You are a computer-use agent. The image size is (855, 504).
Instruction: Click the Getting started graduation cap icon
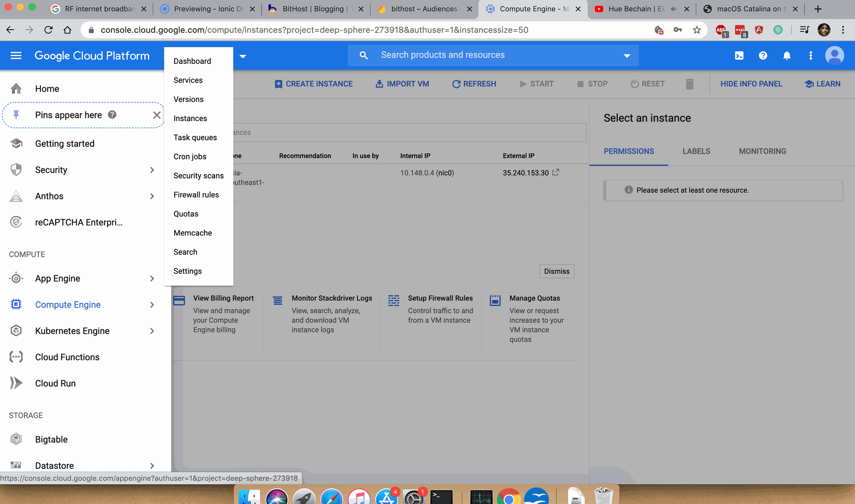click(x=16, y=143)
